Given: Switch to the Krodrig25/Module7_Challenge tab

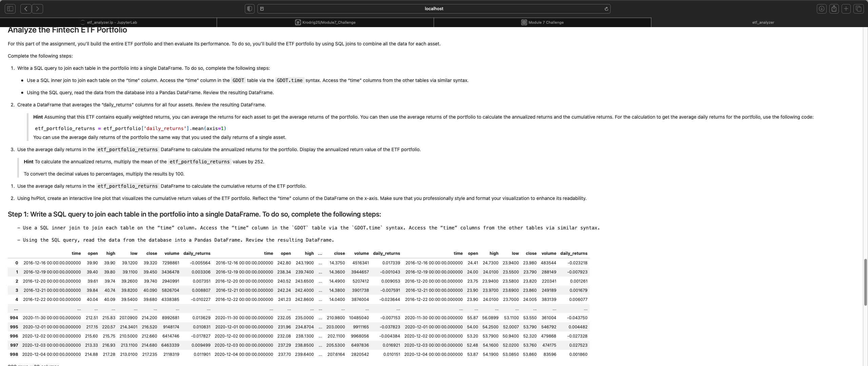Looking at the screenshot, I should point(325,22).
